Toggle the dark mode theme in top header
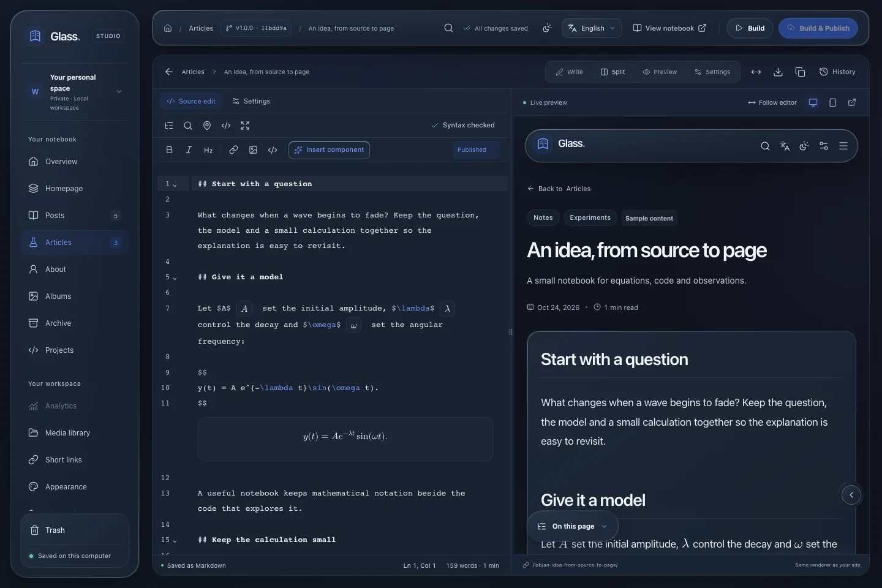Viewport: 882px width, 588px height. (547, 28)
